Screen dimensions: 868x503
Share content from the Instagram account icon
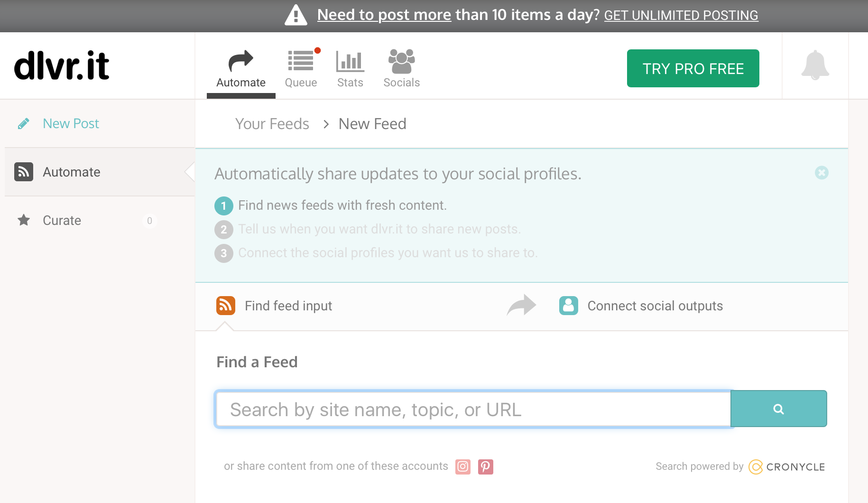[x=463, y=467]
